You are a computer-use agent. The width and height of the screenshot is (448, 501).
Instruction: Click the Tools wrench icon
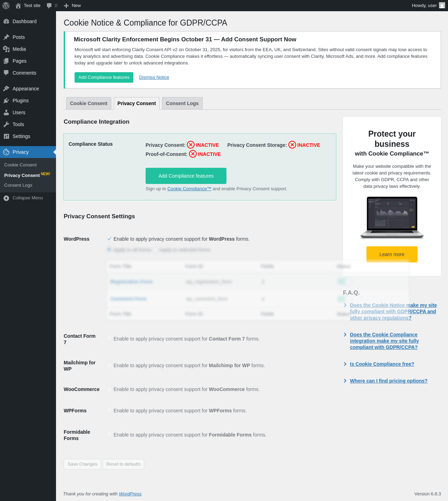6,124
